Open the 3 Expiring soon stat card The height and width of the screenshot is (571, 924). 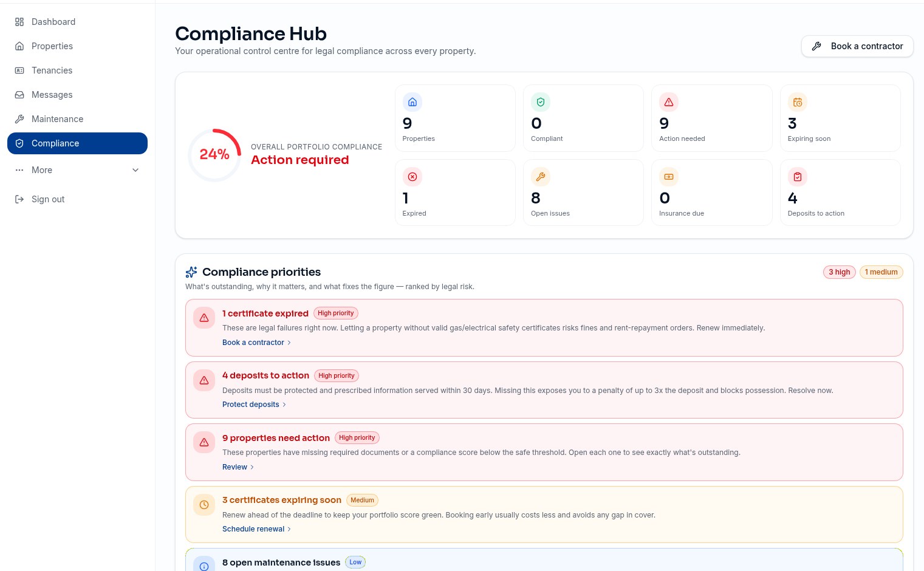click(840, 118)
